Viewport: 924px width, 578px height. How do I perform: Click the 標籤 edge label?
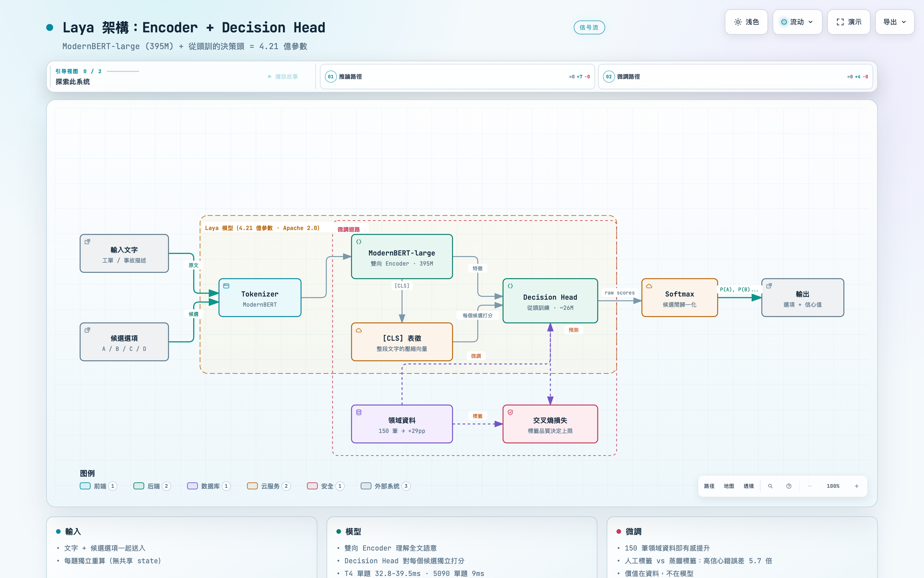(x=478, y=416)
